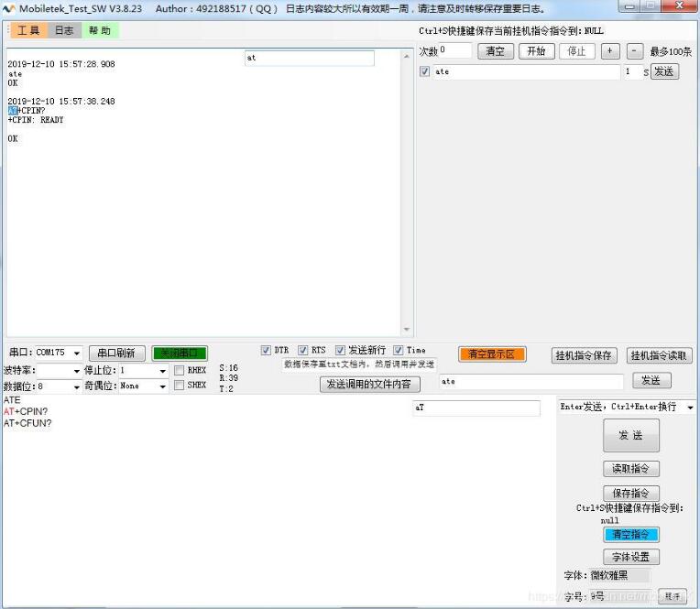Viewport: 700px width, 609px height.
Task: Click the 2019-12-10 15:57:28.908 timestamp in log
Action: pos(61,64)
